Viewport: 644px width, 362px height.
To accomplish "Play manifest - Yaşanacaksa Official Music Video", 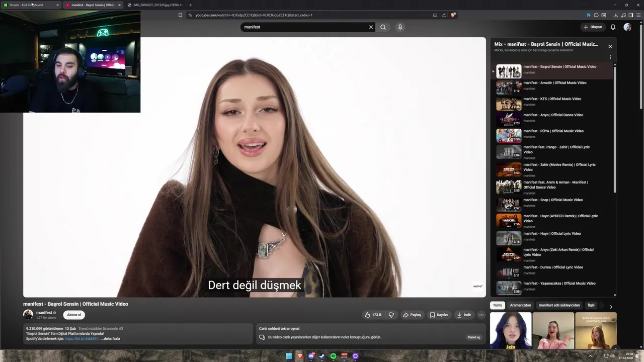I will point(552,288).
